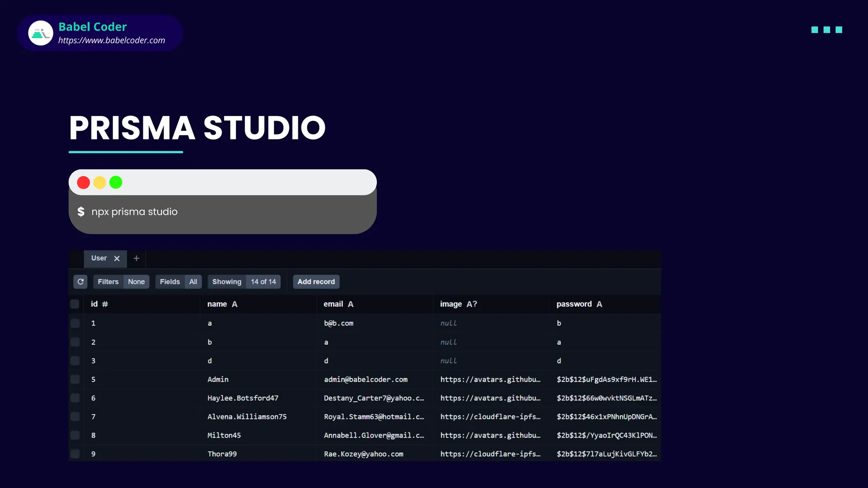Click the password column header
868x488 pixels.
click(x=605, y=304)
